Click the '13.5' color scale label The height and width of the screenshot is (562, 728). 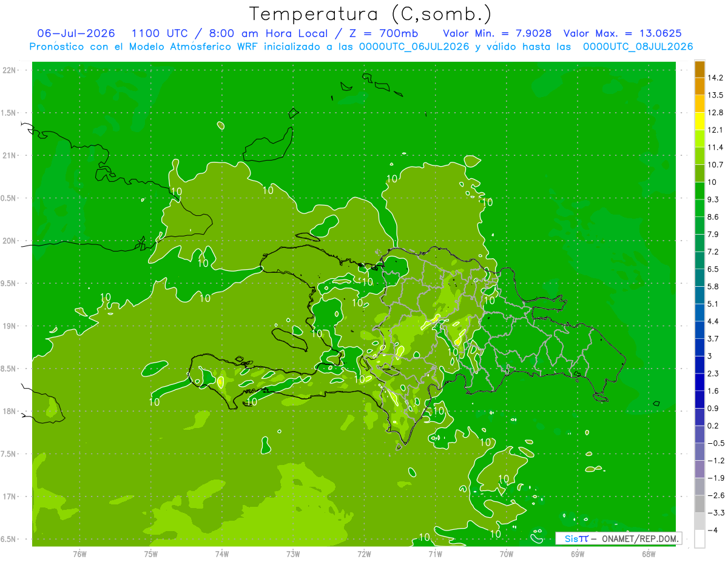click(x=715, y=95)
